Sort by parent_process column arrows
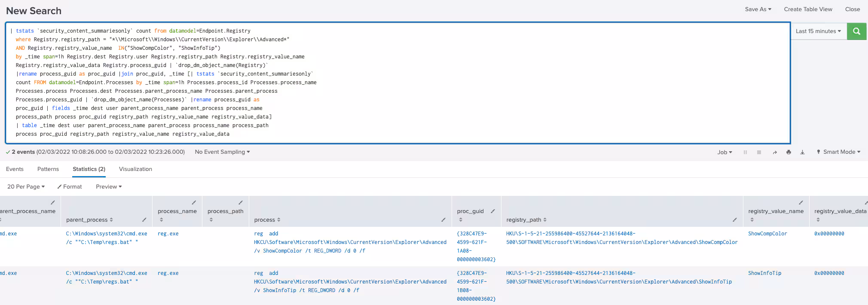Image resolution: width=868 pixels, height=305 pixels. [x=111, y=220]
